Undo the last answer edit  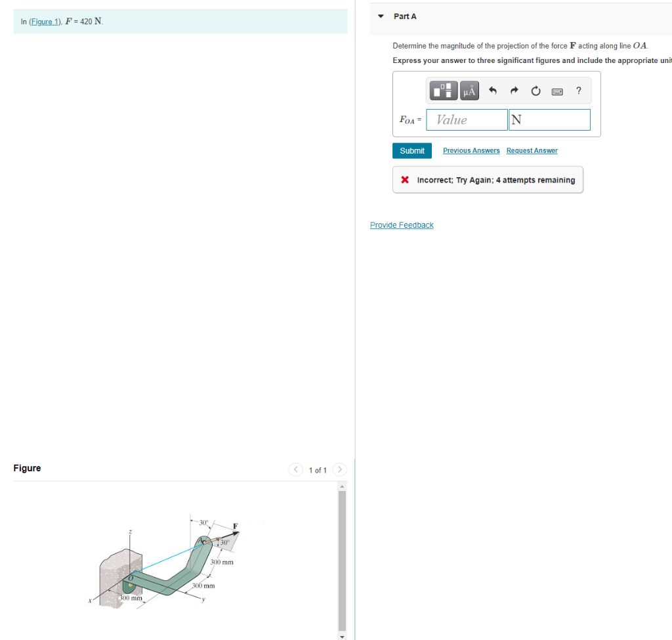click(492, 91)
